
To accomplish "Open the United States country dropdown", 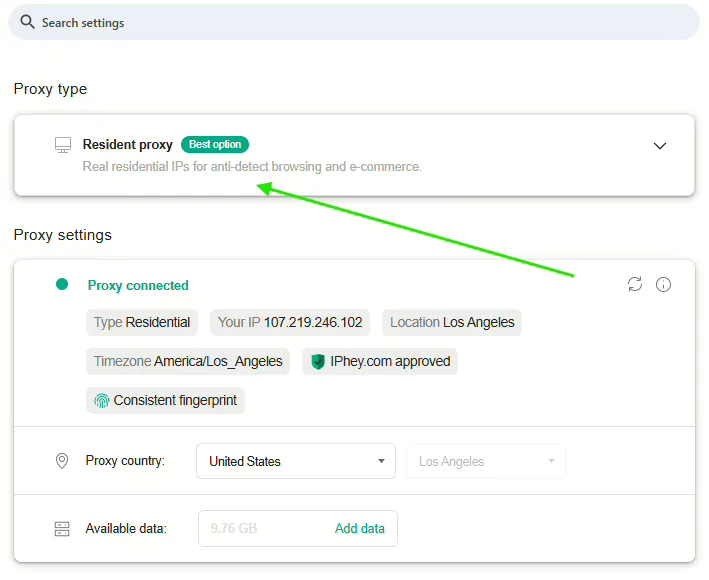I will coord(296,461).
